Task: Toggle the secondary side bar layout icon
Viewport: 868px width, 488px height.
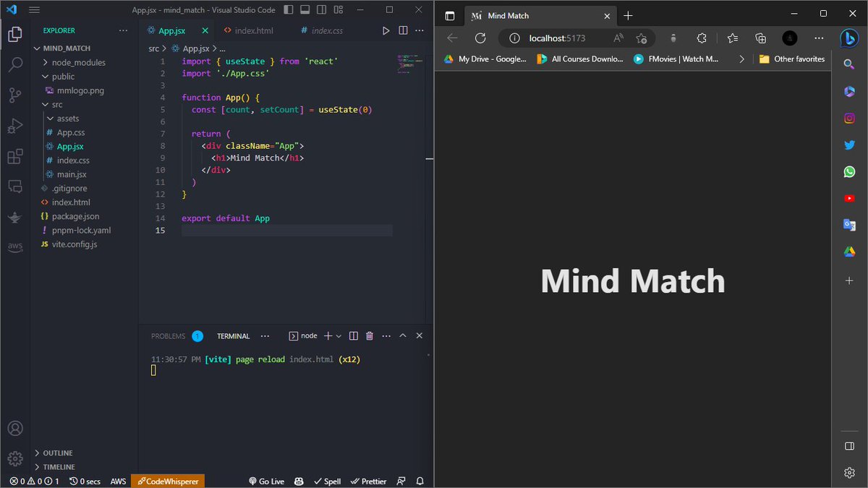Action: [x=321, y=9]
